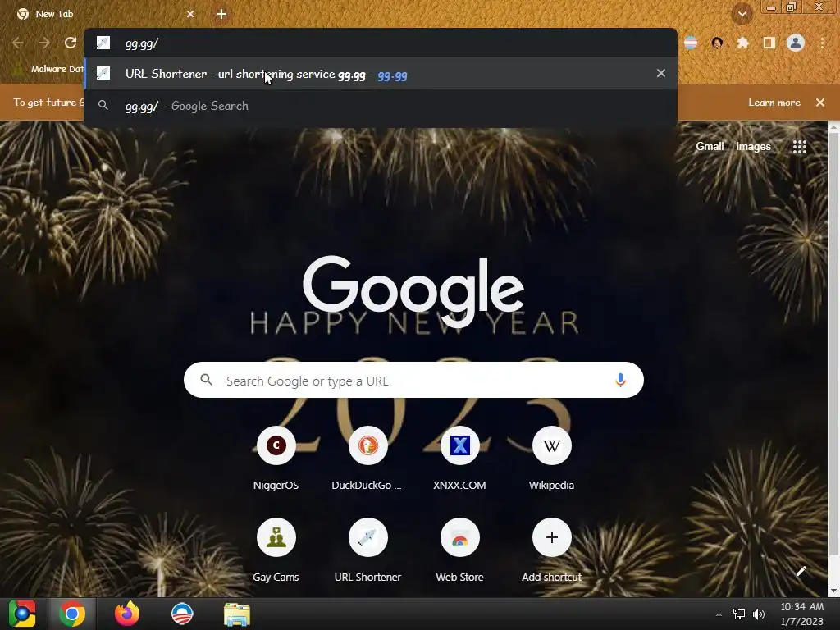840x630 pixels.
Task: Open the taskbar clock and date
Action: [x=801, y=614]
